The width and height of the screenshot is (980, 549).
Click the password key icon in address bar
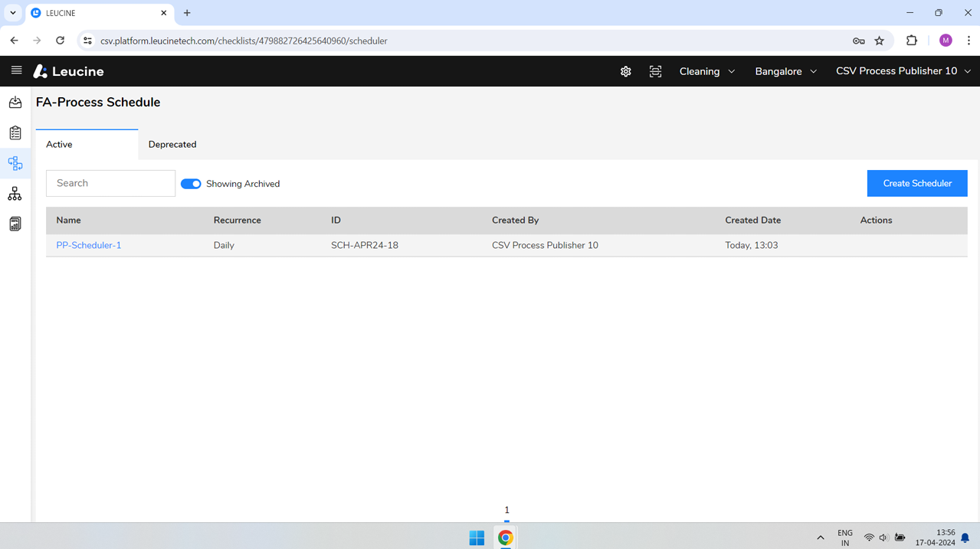click(x=859, y=41)
